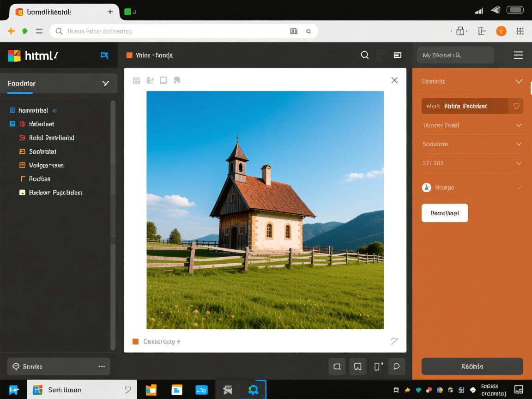Open the hamburger menu in right panel
This screenshot has width=532, height=399.
518,55
